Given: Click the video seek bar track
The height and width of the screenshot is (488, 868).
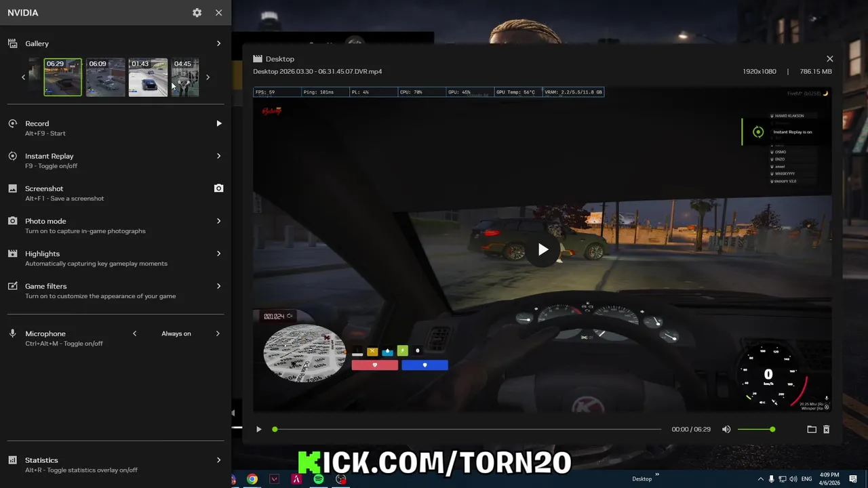Looking at the screenshot, I should click(x=467, y=429).
